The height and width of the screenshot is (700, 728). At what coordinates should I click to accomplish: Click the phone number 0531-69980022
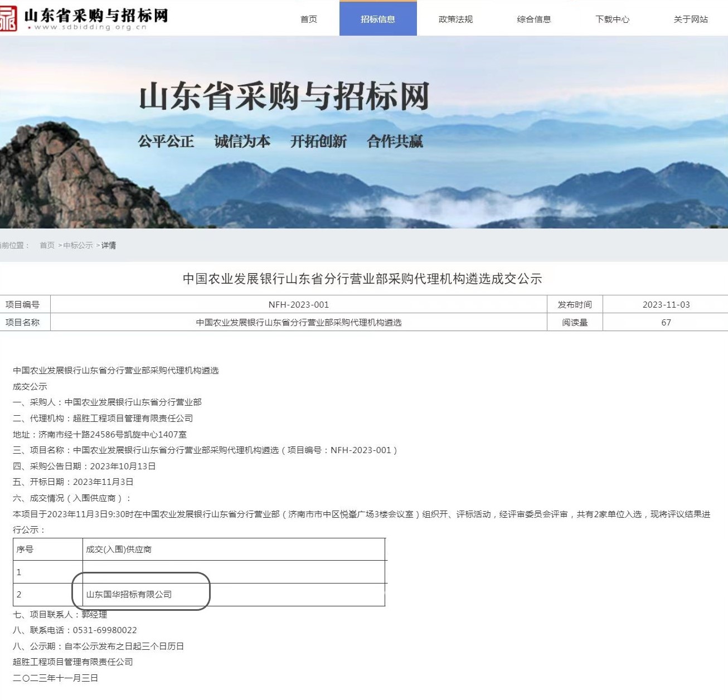tap(105, 630)
